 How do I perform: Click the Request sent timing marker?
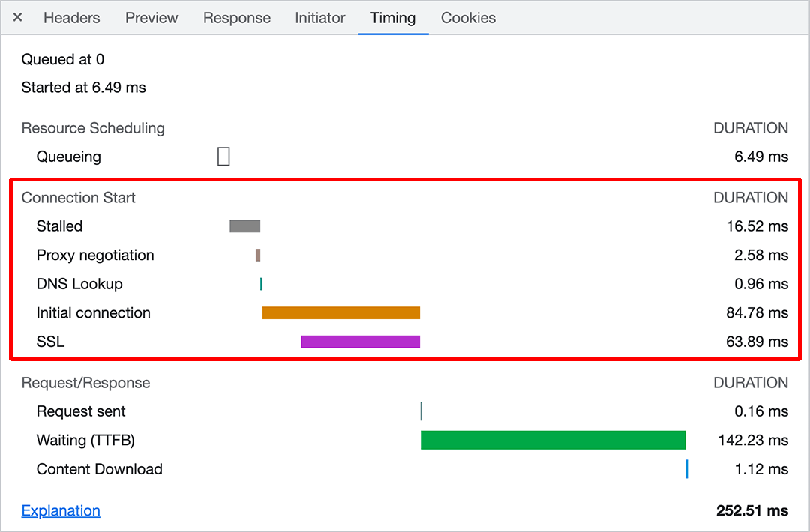click(421, 411)
